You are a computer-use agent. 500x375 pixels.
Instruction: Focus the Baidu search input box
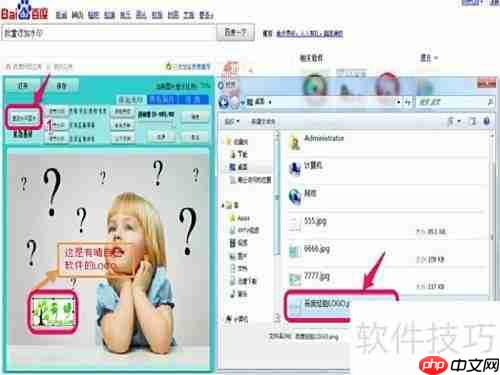tap(109, 33)
